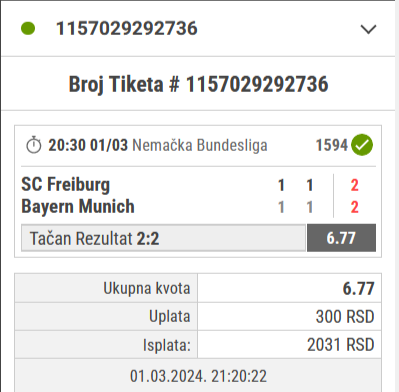399x392 pixels.
Task: Click match code 1594
Action: click(332, 145)
